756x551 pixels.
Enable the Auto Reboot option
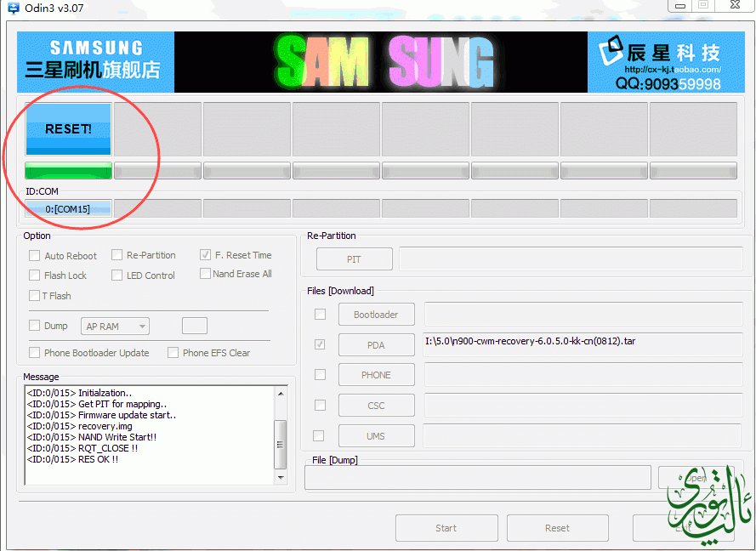pos(34,255)
